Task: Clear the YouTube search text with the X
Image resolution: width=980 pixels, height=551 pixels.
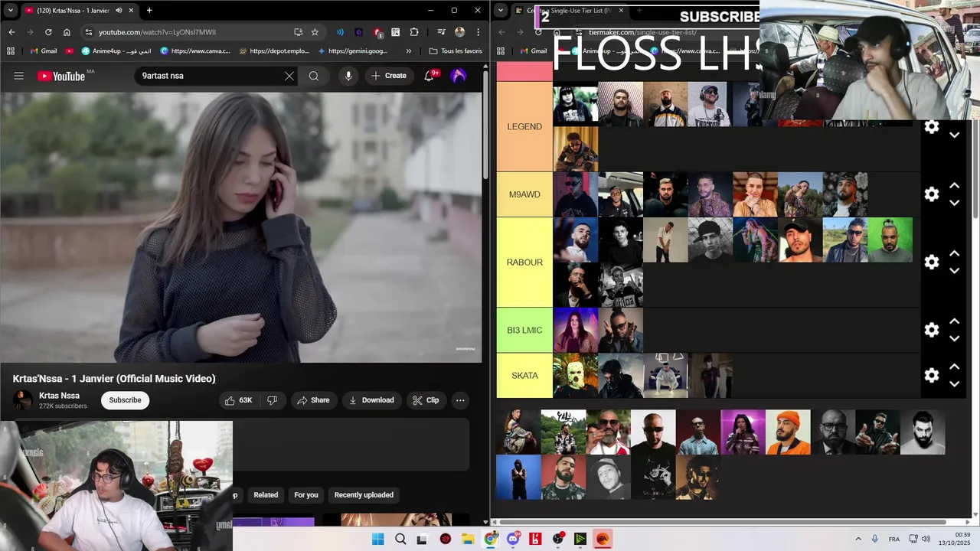Action: coord(289,76)
